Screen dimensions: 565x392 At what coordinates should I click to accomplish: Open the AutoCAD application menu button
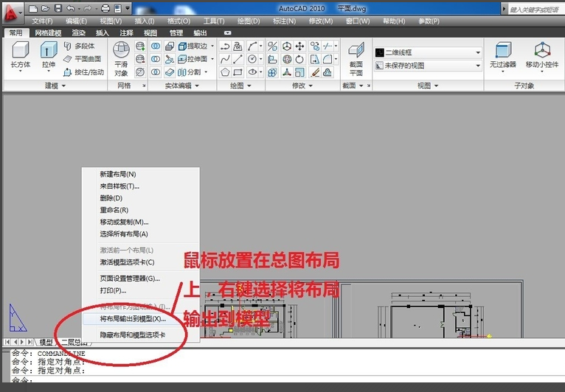pos(12,13)
